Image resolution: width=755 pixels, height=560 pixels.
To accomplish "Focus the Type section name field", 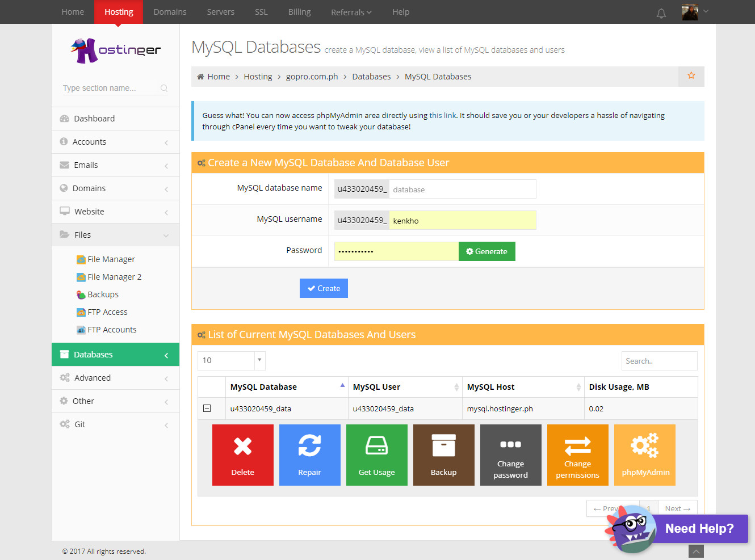I will 111,88.
